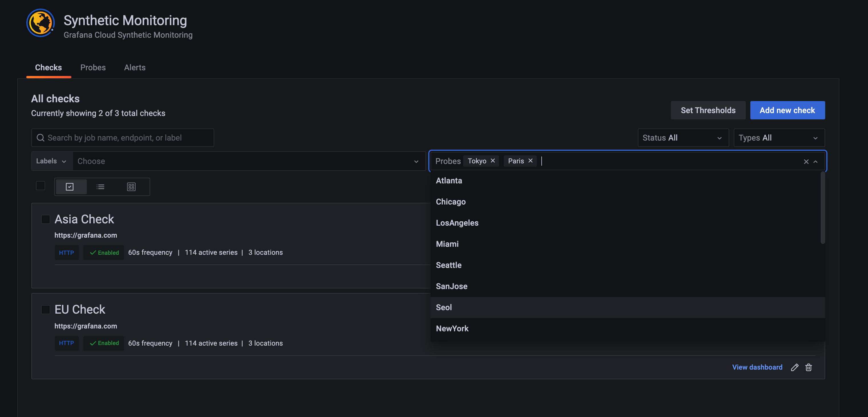This screenshot has width=868, height=417.
Task: Remove the Paris probe filter chip
Action: pyautogui.click(x=531, y=161)
